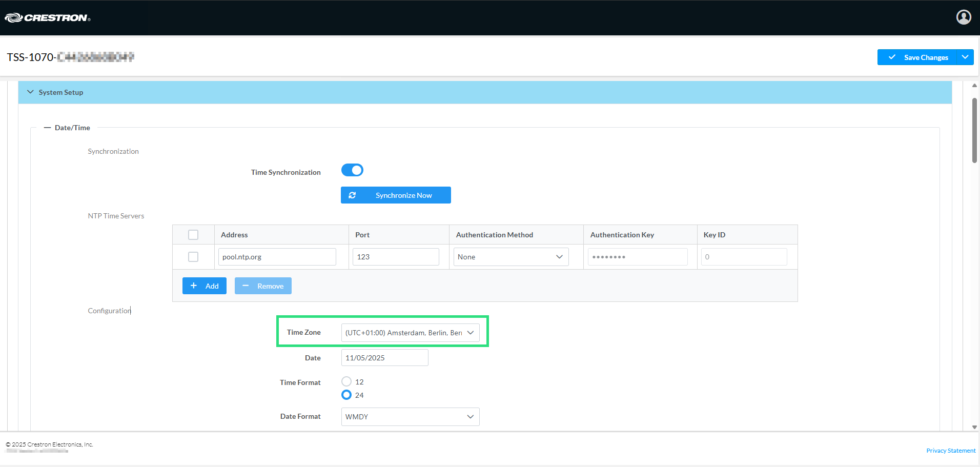
Task: Click the page scrollbar down arrow
Action: pyautogui.click(x=974, y=427)
